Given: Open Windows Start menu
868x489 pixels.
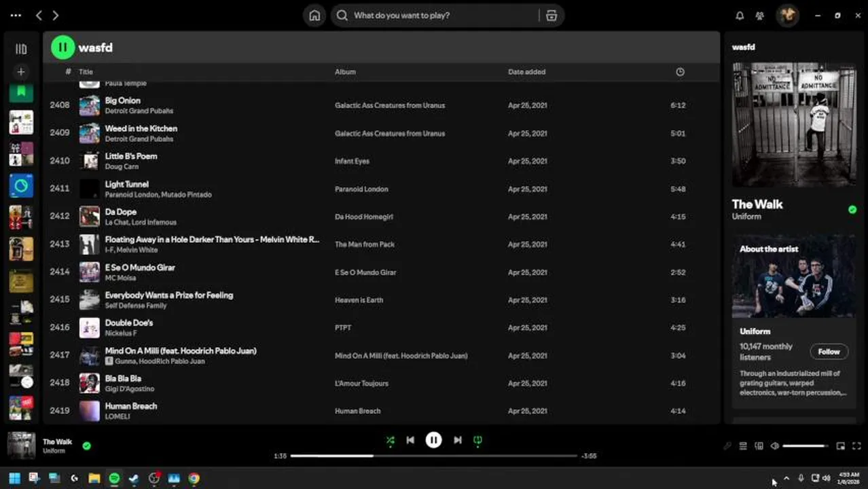Looking at the screenshot, I should click(14, 478).
